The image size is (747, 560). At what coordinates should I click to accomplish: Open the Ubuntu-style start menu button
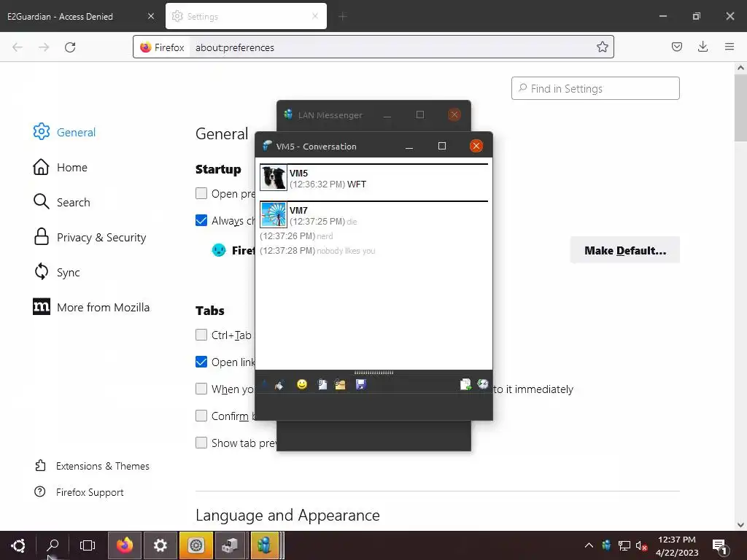[x=18, y=545]
